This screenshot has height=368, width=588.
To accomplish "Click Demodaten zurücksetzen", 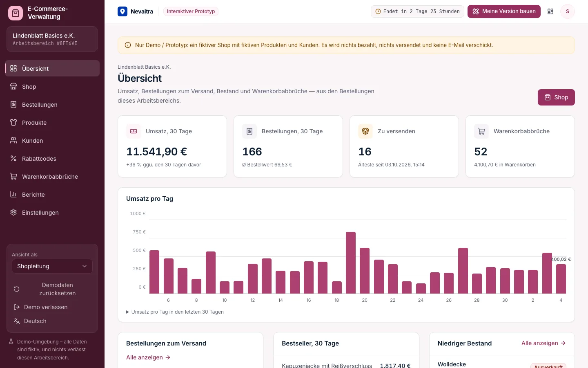I will coord(52,289).
